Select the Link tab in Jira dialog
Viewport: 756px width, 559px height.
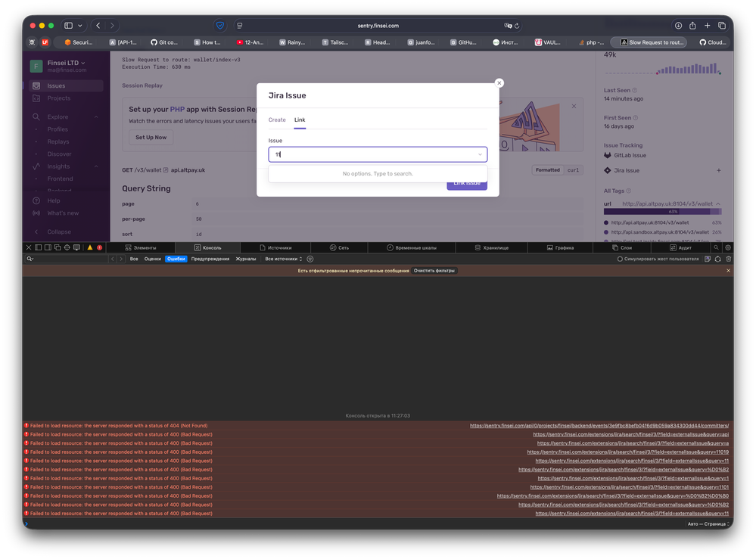[300, 120]
